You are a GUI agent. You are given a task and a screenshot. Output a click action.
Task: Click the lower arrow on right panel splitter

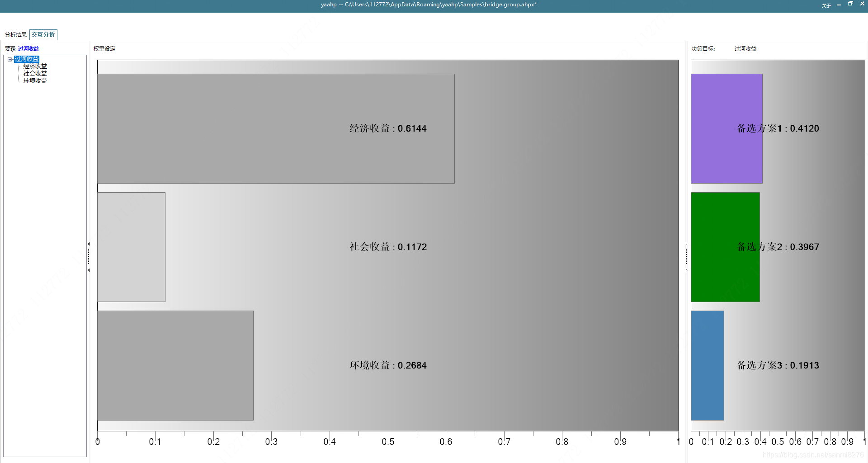pyautogui.click(x=686, y=270)
